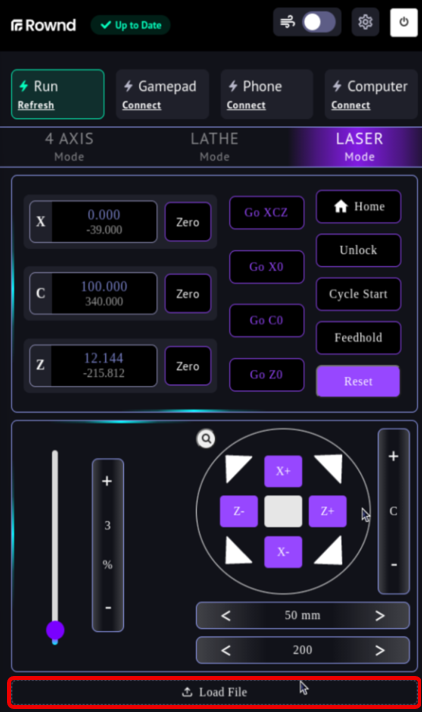Switch to LATHE Mode tab
The image size is (422, 712).
(x=214, y=147)
